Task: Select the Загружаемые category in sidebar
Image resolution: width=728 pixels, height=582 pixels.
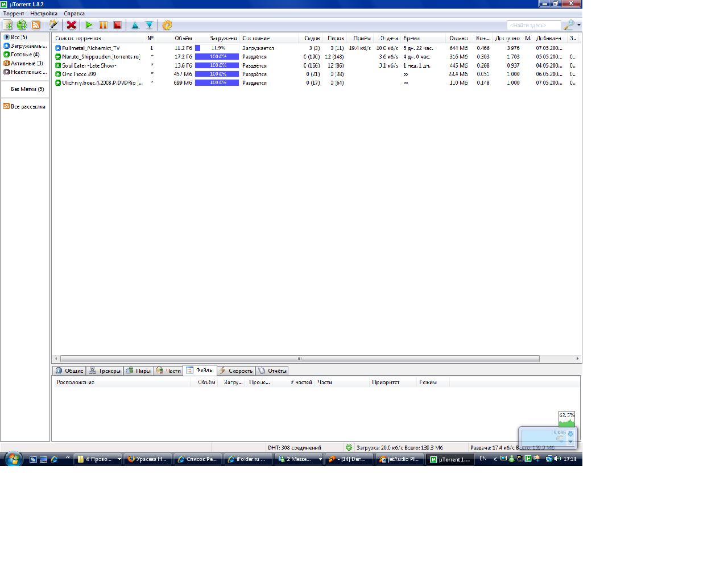Action: click(x=25, y=45)
